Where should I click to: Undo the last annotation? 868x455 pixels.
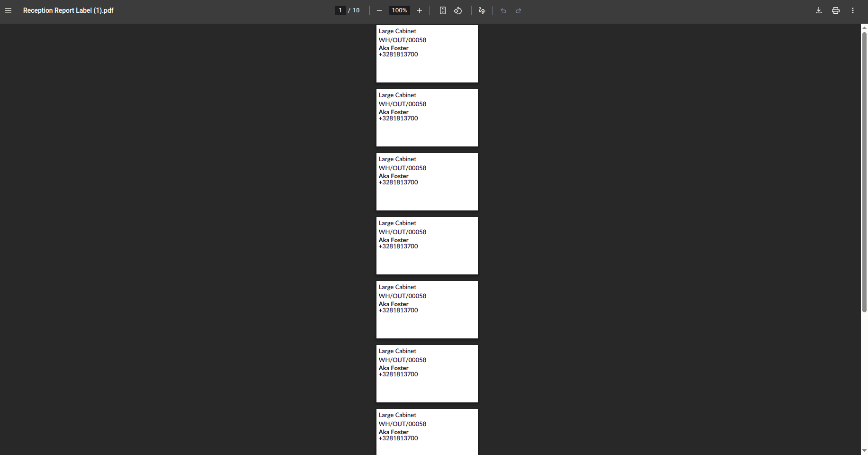coord(503,10)
